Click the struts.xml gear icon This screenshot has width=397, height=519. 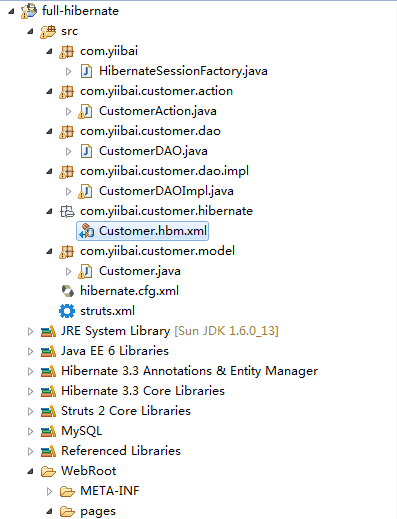(x=67, y=311)
